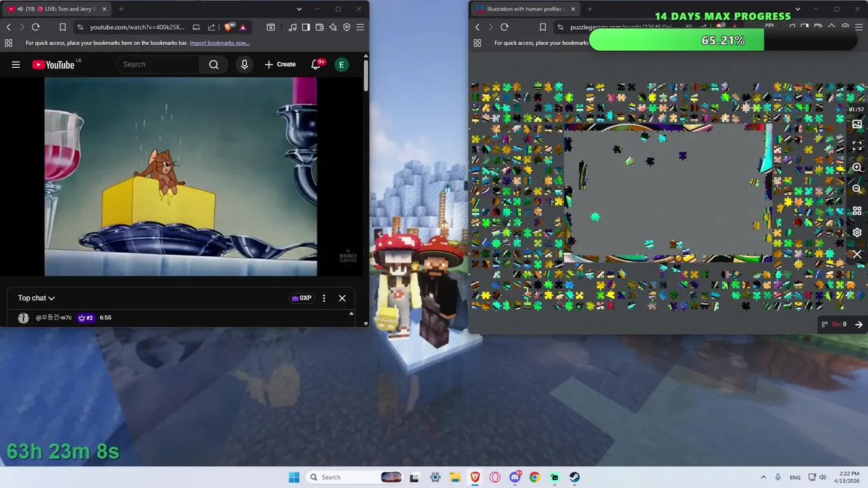Select the LIVE: Tom and Jerry tab
This screenshot has width=868, height=488.
tap(56, 9)
